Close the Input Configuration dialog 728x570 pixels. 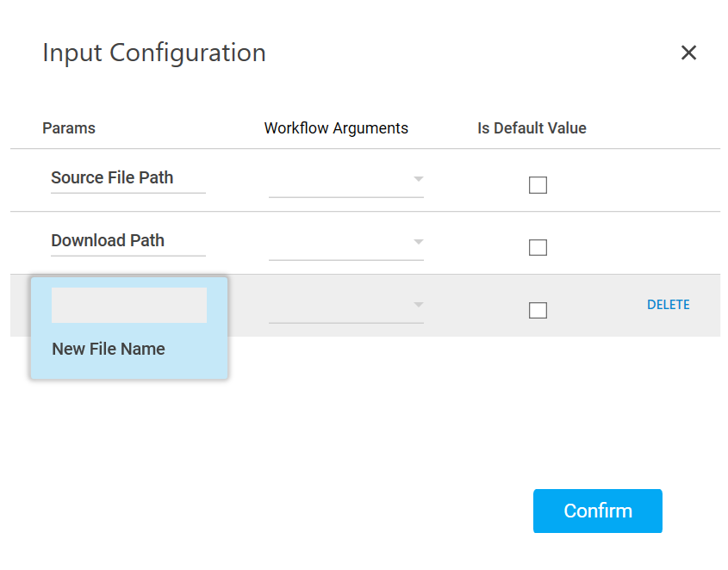(x=688, y=53)
